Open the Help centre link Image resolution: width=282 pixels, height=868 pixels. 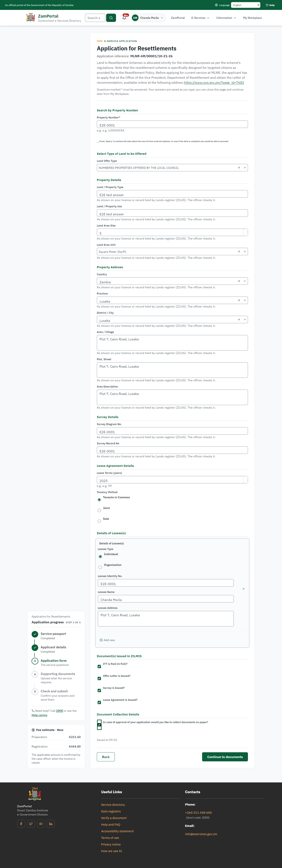(39, 715)
